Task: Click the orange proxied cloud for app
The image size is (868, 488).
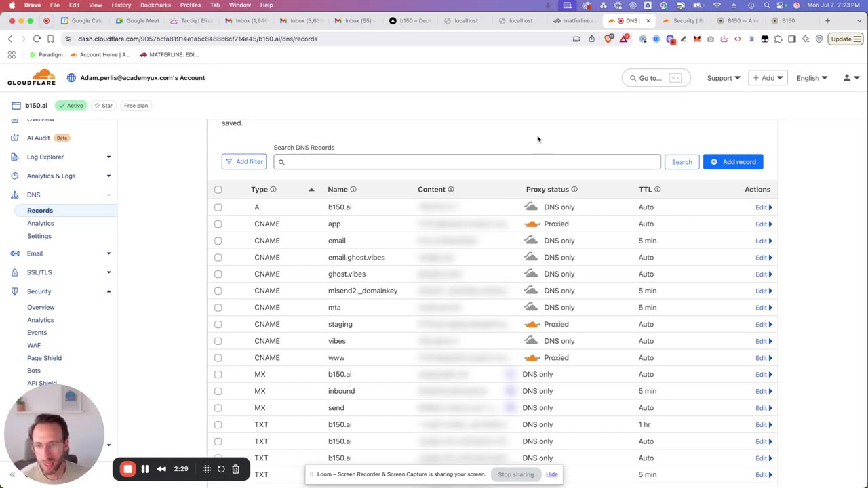Action: [x=532, y=224]
